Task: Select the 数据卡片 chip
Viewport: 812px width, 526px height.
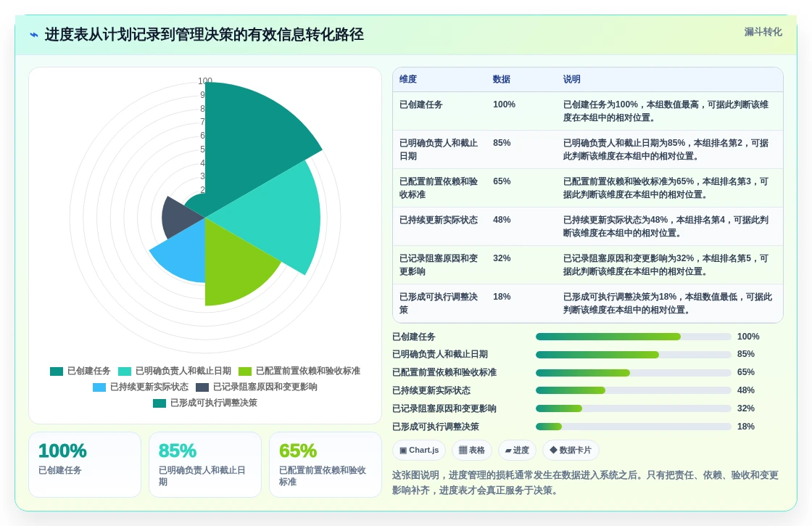Action: click(571, 450)
